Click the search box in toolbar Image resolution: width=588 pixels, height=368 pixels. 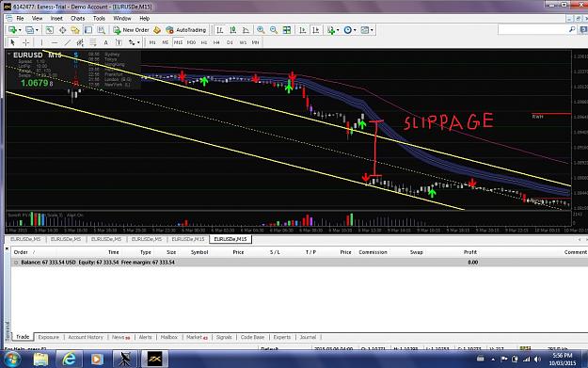tap(532, 29)
